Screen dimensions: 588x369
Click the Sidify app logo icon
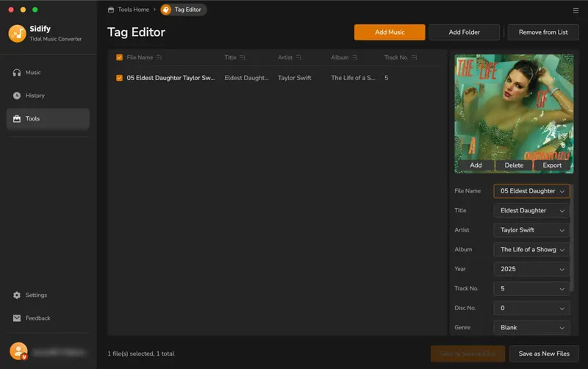17,33
